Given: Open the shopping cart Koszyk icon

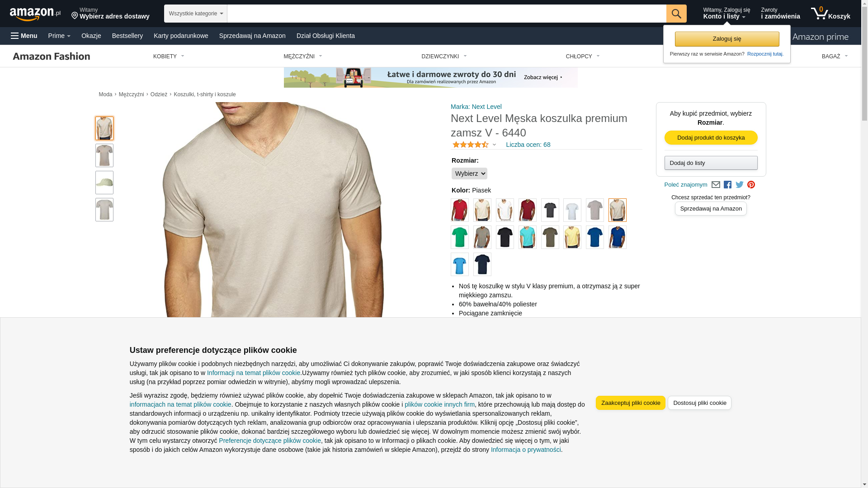Looking at the screenshot, I should 830,14.
